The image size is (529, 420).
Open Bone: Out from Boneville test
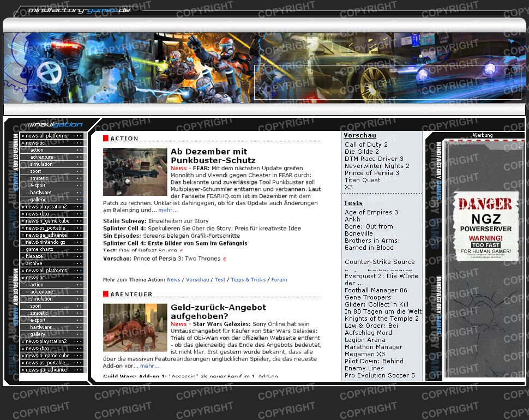(369, 230)
